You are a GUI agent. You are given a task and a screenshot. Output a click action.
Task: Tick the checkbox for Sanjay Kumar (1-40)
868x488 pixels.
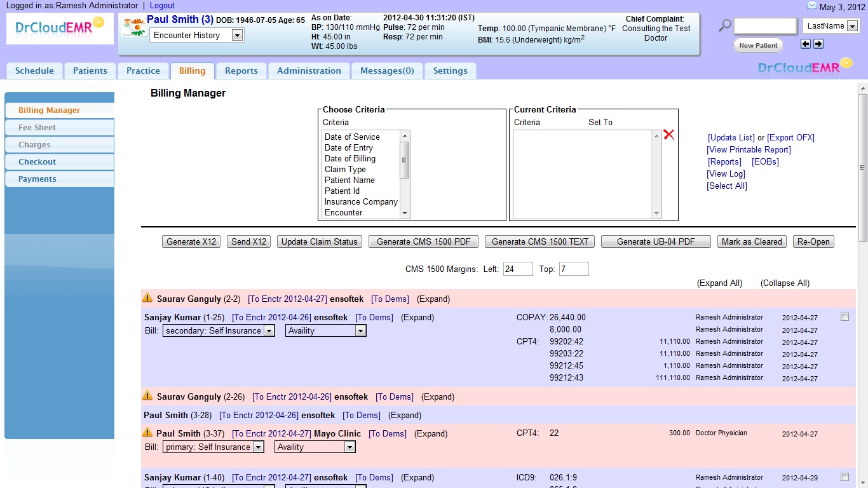[x=844, y=477]
